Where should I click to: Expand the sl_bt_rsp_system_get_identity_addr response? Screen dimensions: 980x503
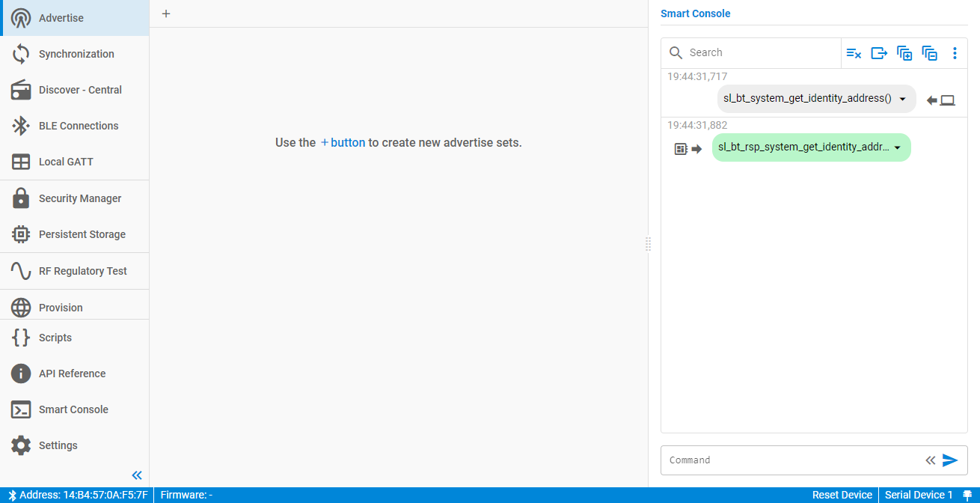tap(897, 147)
